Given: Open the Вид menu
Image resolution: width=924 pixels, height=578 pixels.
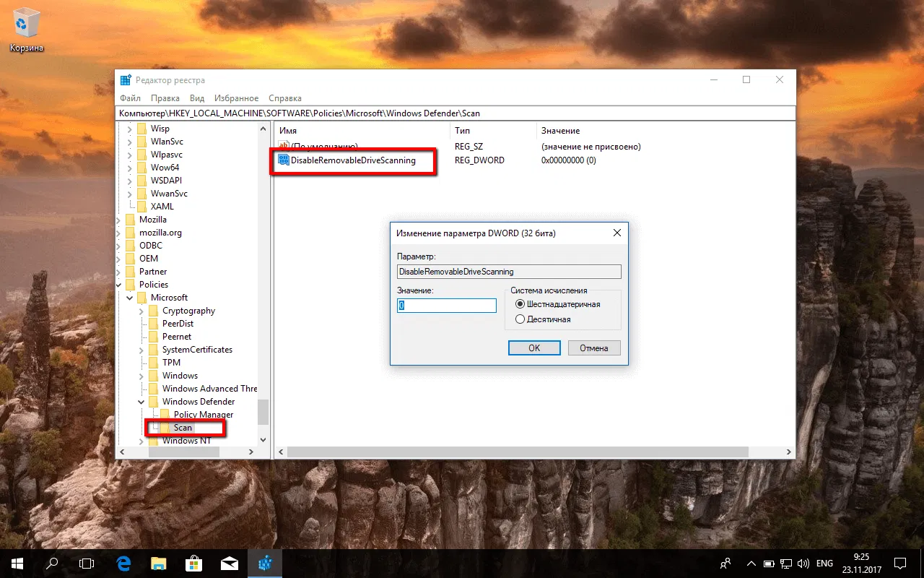Looking at the screenshot, I should tap(197, 98).
